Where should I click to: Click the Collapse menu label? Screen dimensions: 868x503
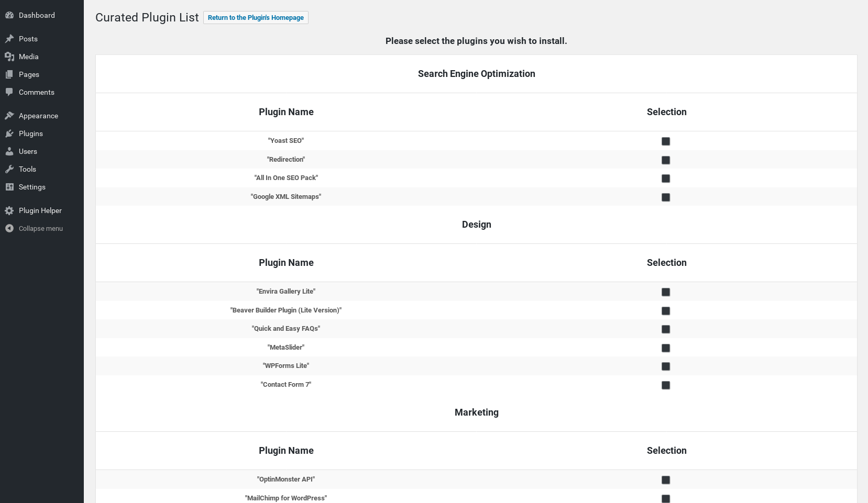coord(41,229)
